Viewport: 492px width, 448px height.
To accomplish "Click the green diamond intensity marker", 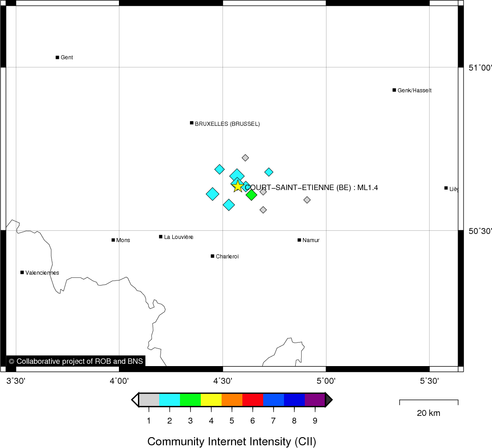I will pyautogui.click(x=251, y=195).
